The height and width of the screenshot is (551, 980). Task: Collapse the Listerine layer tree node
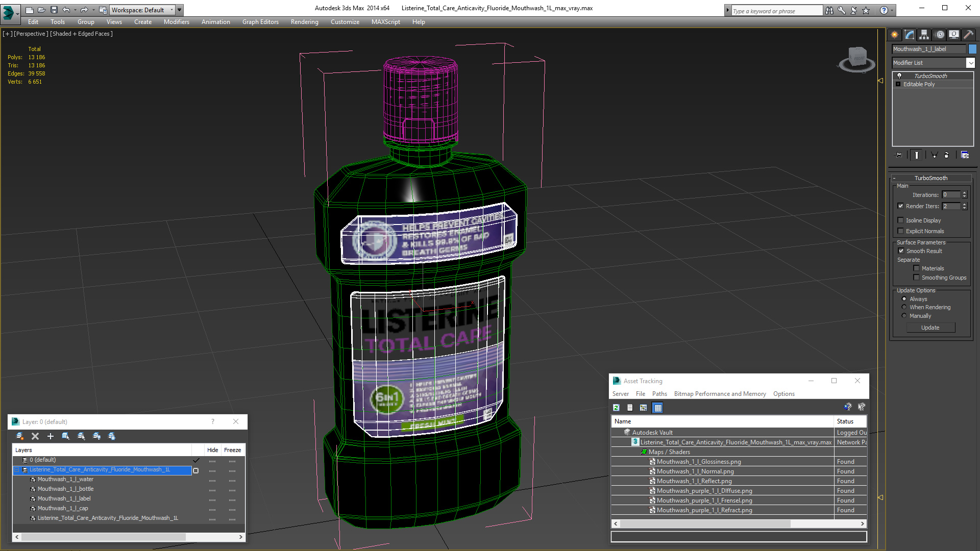[16, 470]
